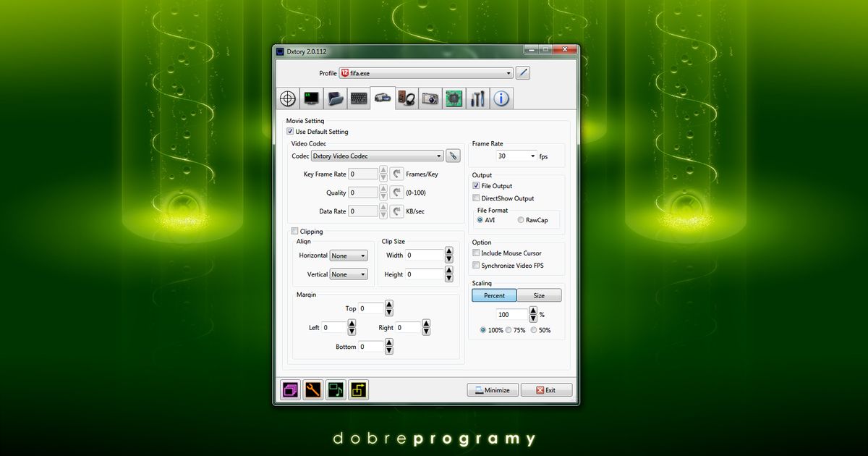Screen dimensions: 868x456
Task: Open the Tools settings icon
Action: [x=477, y=98]
